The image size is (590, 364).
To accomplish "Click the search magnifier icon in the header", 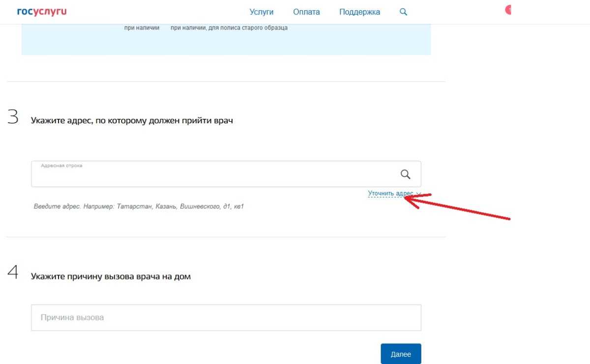I will [x=403, y=12].
